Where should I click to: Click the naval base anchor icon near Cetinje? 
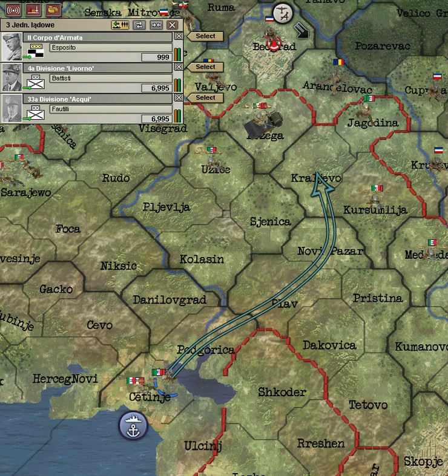tap(133, 426)
